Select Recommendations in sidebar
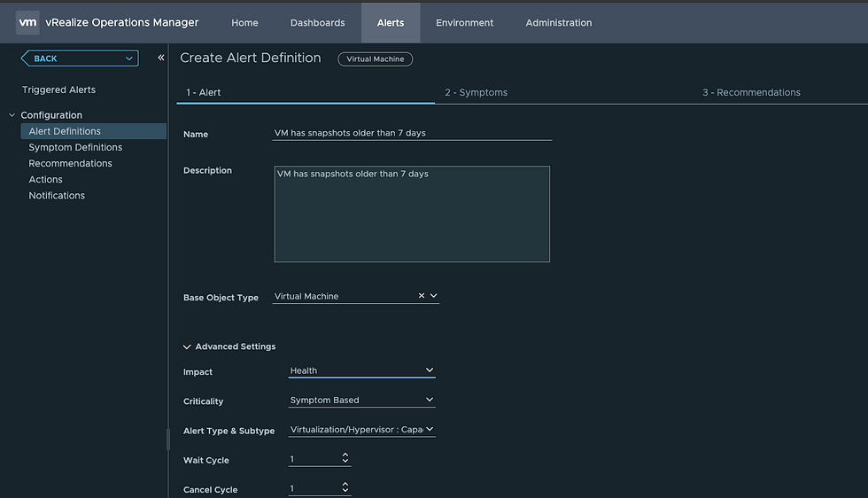 (x=70, y=163)
